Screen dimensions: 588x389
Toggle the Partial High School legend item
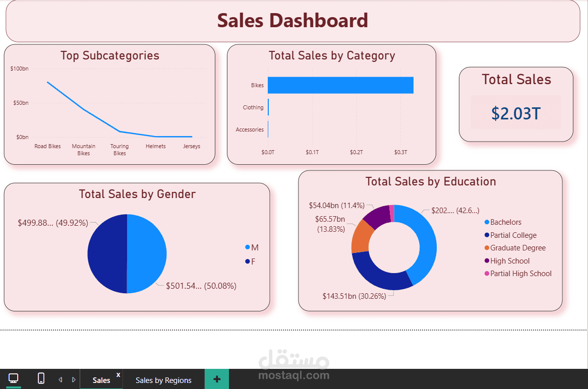coord(517,273)
